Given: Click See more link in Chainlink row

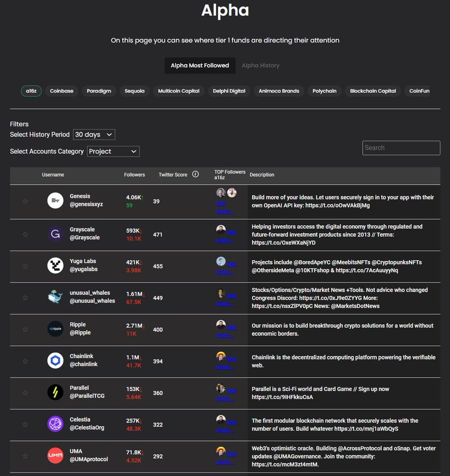Looking at the screenshot, I should (226, 363).
